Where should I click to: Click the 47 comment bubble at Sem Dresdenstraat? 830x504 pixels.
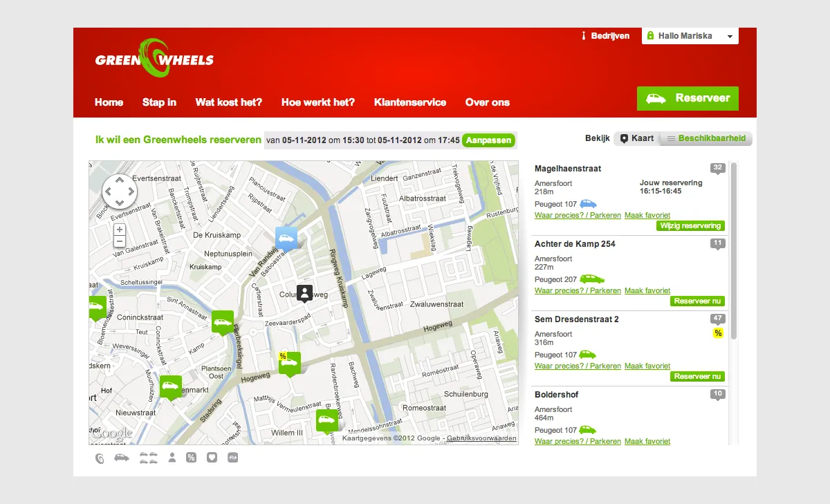pyautogui.click(x=717, y=319)
